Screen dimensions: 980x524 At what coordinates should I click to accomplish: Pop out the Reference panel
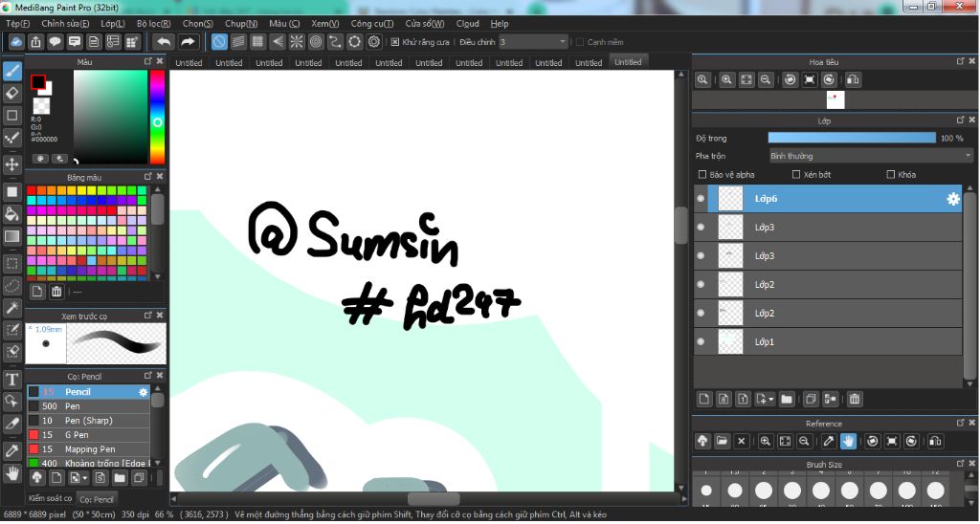click(960, 423)
